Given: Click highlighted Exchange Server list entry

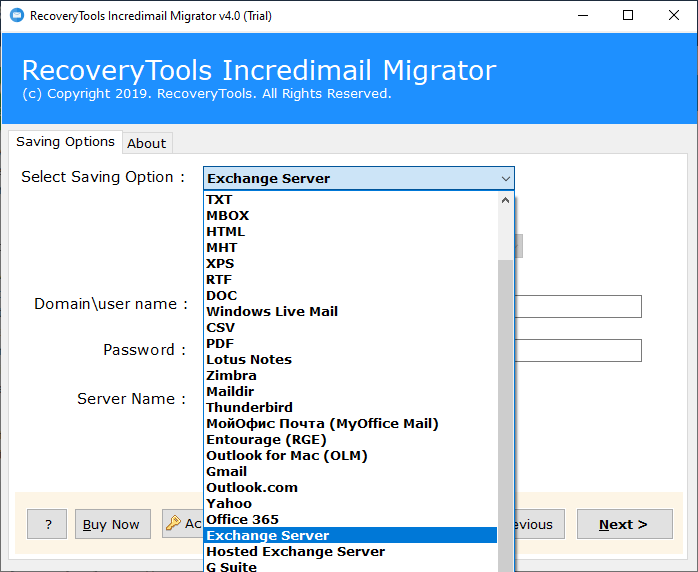Looking at the screenshot, I should (350, 535).
